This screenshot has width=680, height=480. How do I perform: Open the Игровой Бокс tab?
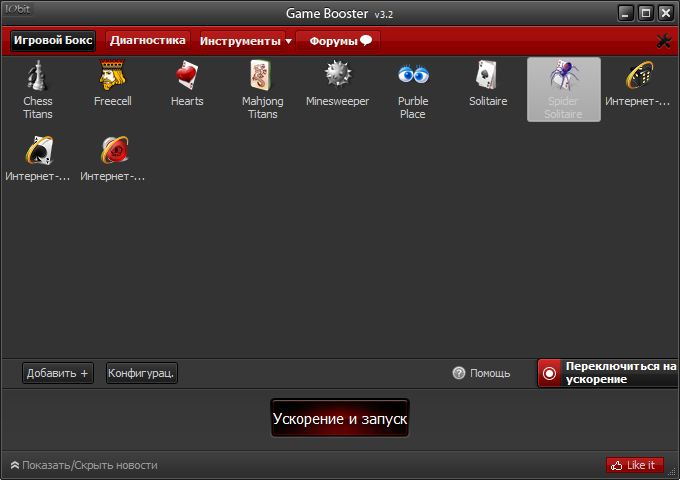point(53,41)
